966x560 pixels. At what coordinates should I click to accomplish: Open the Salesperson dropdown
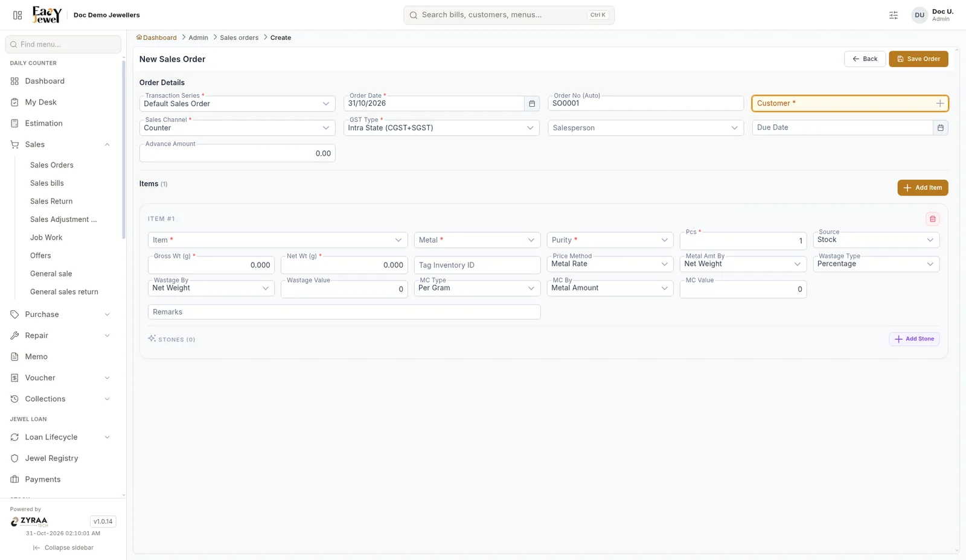645,128
